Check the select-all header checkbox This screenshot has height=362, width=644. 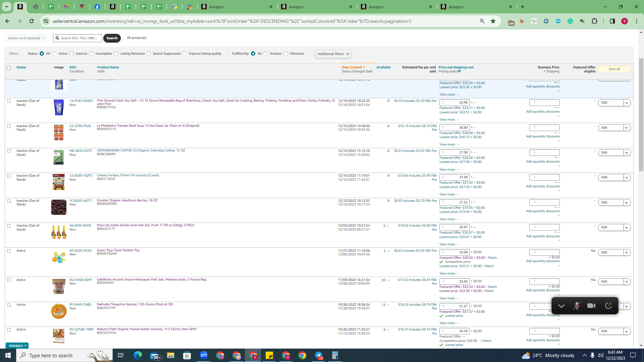[9, 68]
